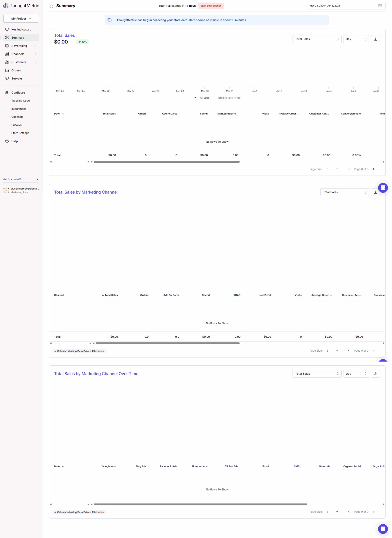Click the Help question mark icon
392x538 pixels.
(7, 141)
